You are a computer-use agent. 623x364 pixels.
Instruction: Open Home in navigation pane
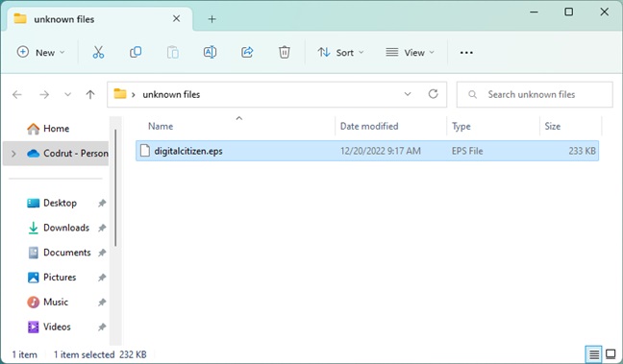(x=48, y=129)
